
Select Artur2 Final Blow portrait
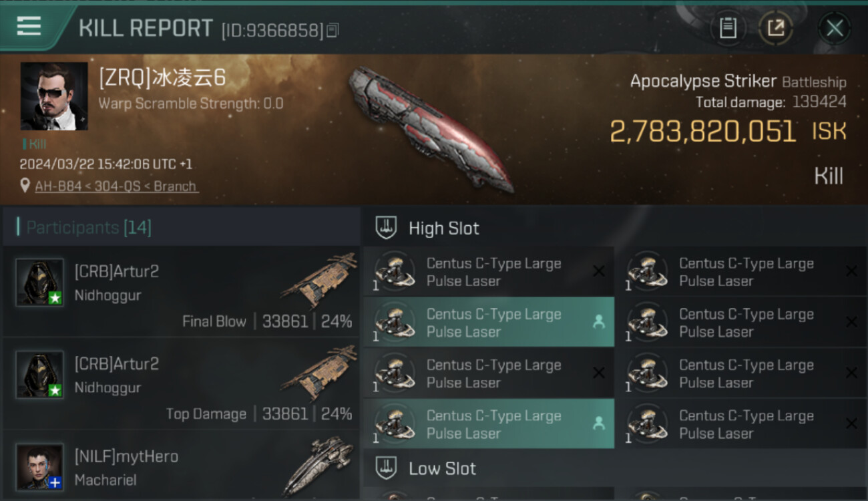[40, 283]
